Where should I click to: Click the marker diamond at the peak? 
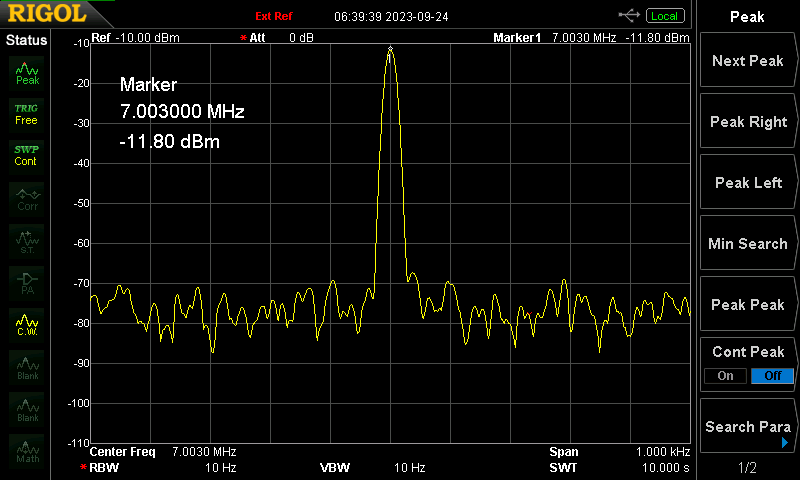tap(390, 49)
